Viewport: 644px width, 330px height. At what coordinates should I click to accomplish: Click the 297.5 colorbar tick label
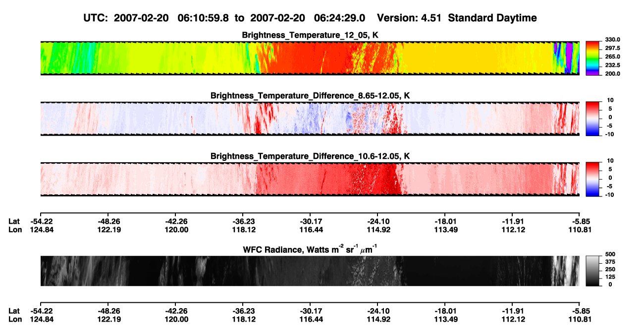(612, 48)
